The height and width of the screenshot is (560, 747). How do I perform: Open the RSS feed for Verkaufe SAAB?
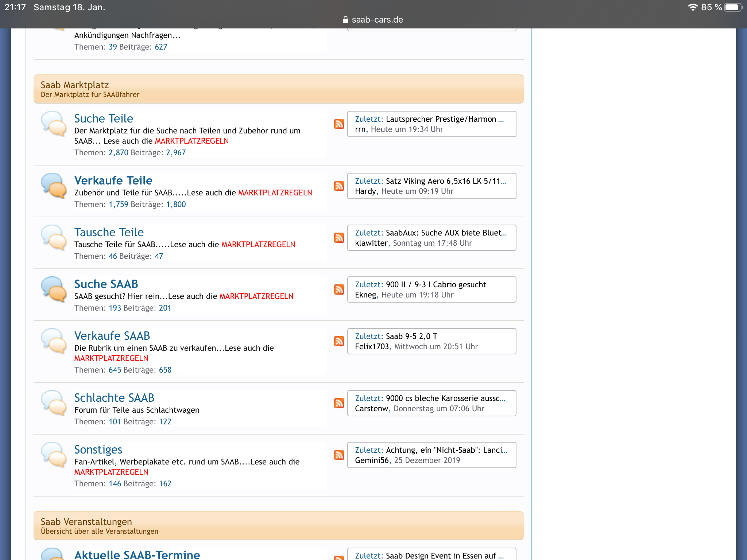pyautogui.click(x=339, y=341)
